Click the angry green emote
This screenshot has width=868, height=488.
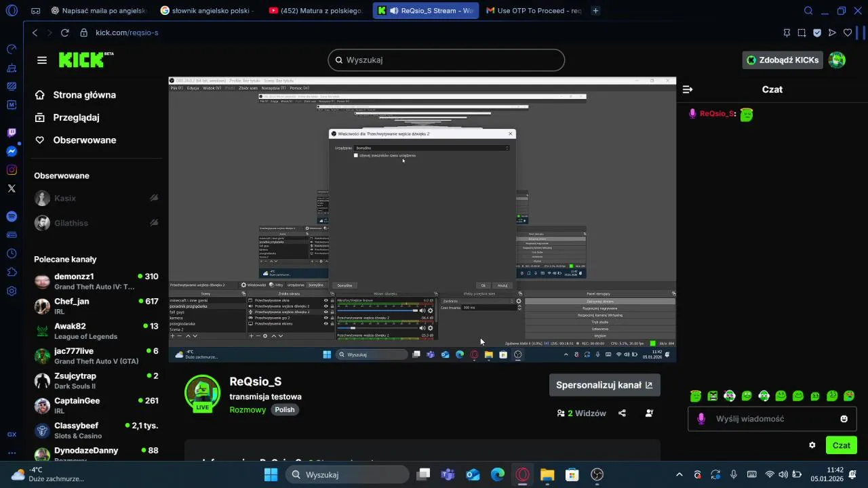pos(712,396)
